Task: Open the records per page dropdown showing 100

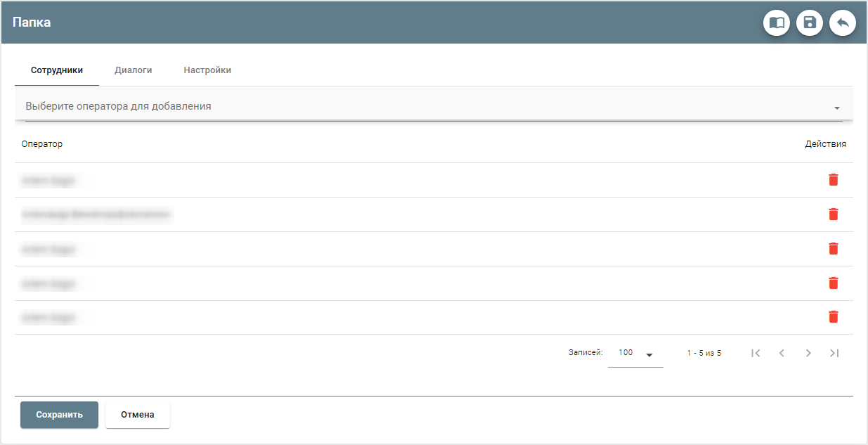Action: 635,352
